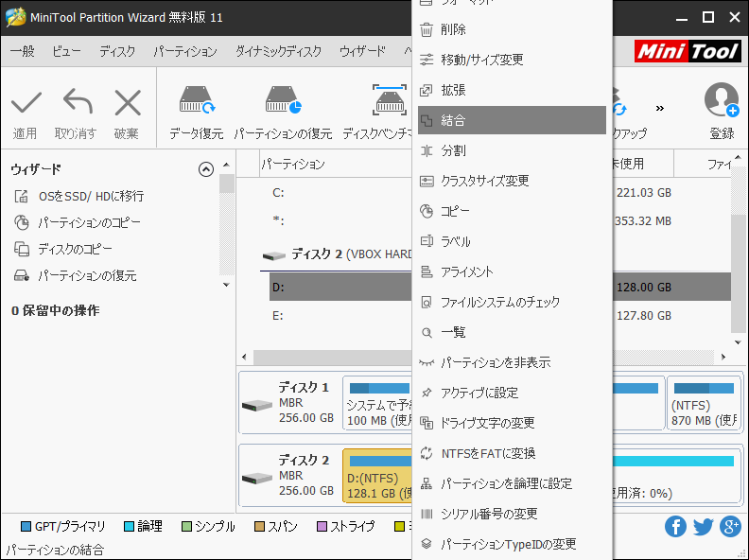The height and width of the screenshot is (560, 749).
Task: Show more toolbar items with » chevron
Action: (660, 108)
